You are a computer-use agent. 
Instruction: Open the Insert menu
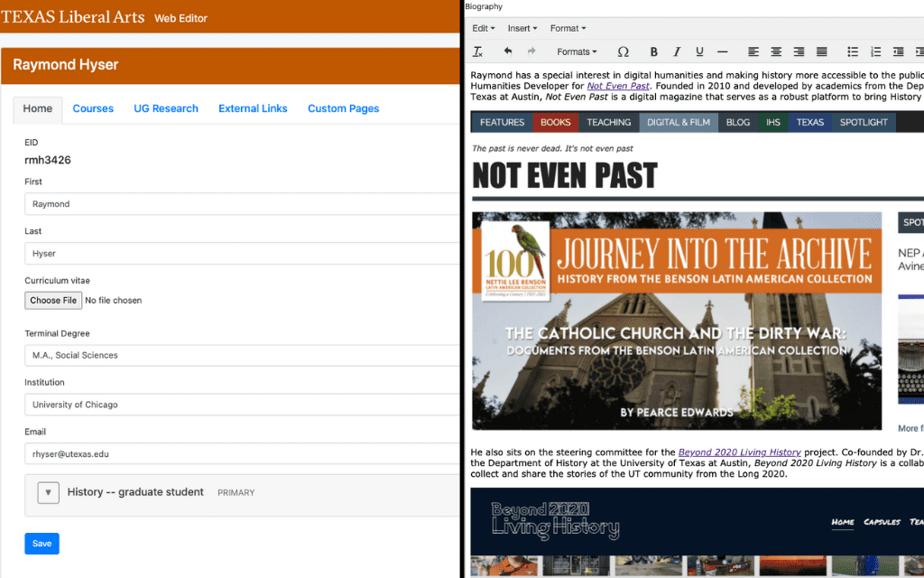coord(522,28)
